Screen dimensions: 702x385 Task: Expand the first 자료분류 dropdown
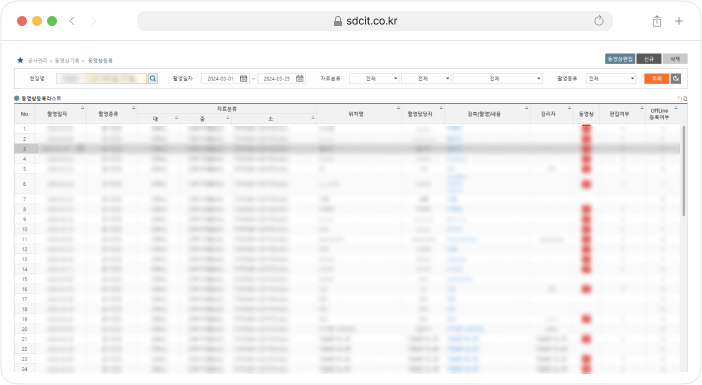[374, 78]
